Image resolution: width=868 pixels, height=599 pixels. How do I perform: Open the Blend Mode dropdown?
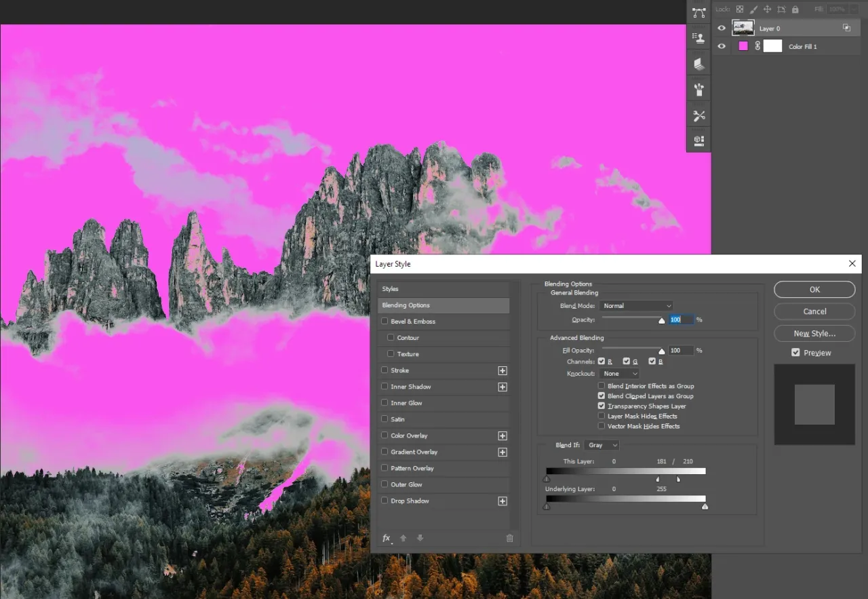[x=635, y=305]
